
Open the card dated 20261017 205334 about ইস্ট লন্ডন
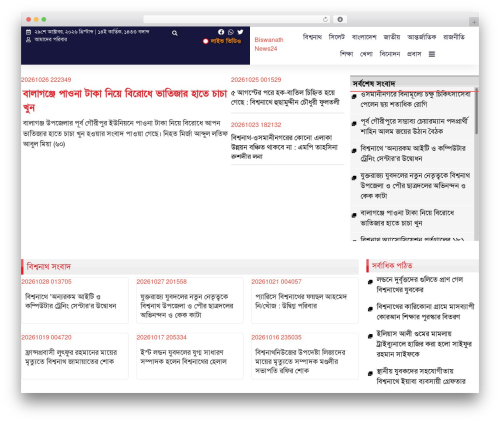pyautogui.click(x=190, y=356)
